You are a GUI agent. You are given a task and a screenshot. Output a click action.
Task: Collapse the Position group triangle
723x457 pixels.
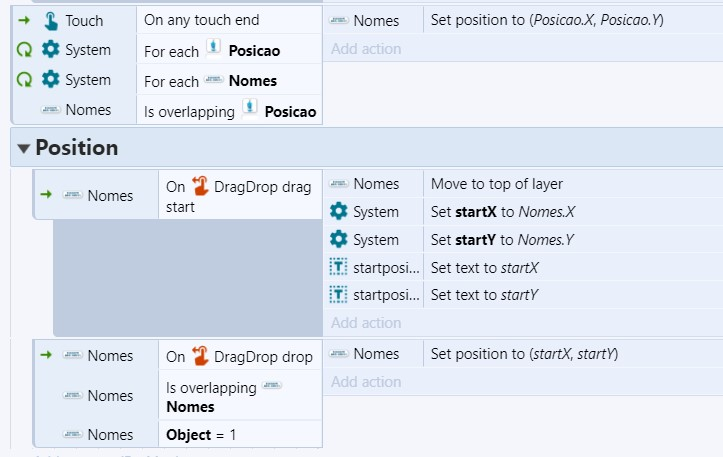click(24, 148)
